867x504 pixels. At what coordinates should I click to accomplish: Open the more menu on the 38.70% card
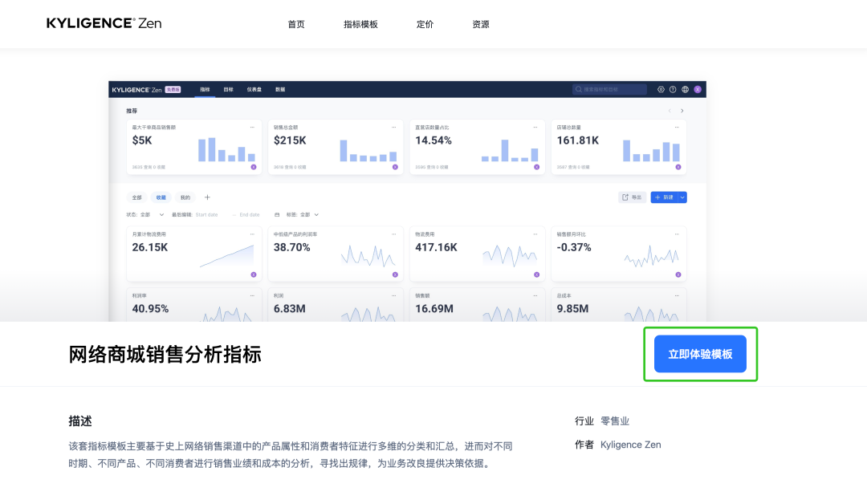(393, 234)
